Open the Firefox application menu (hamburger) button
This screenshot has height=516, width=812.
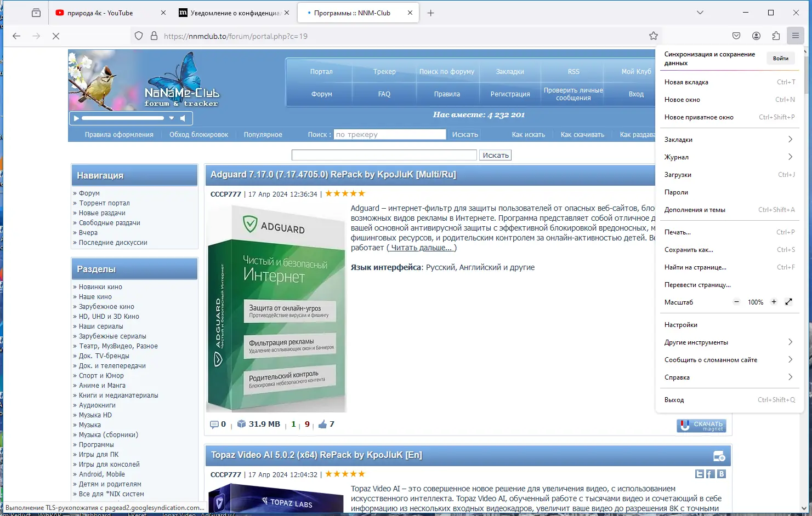(x=795, y=36)
